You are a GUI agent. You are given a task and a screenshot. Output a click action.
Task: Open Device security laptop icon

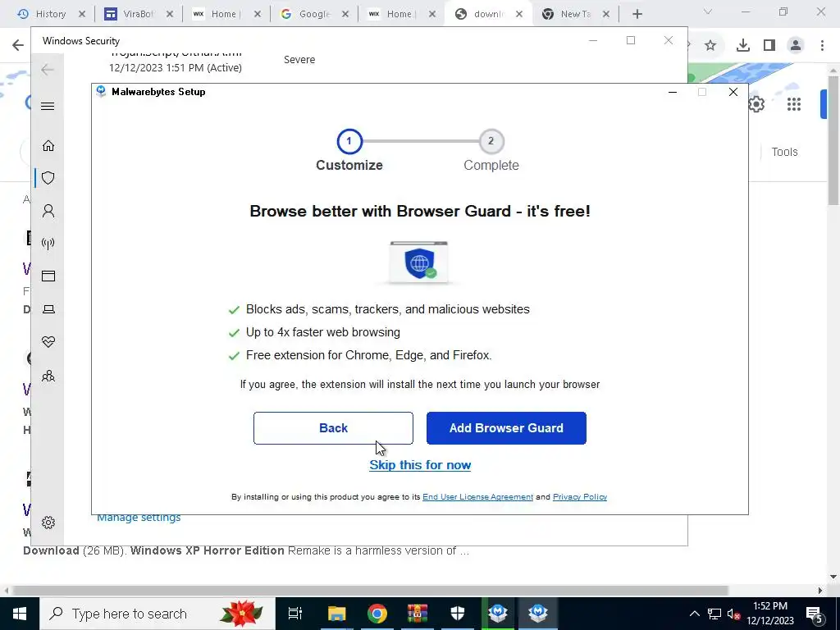click(48, 309)
